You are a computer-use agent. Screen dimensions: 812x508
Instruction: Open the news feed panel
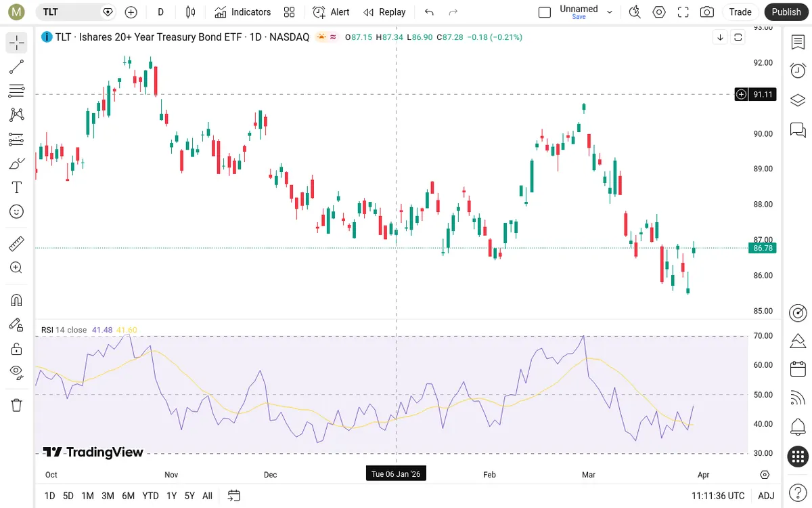click(x=798, y=398)
